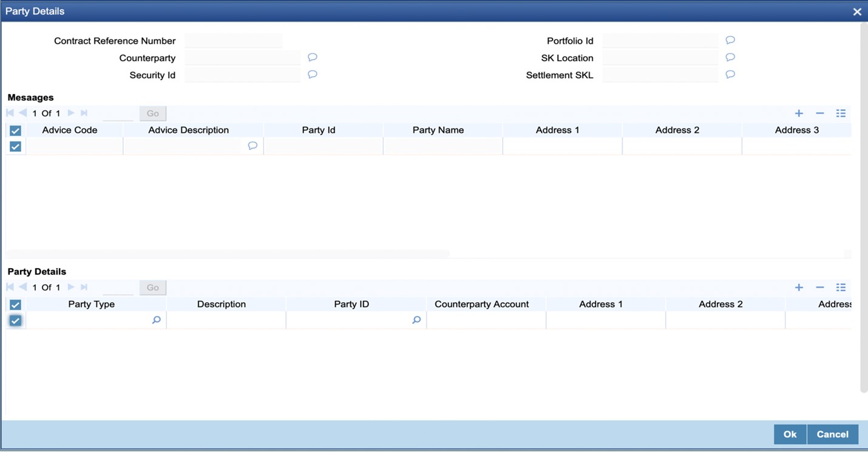Click the Advice Code cell in Messages row

coord(74,146)
